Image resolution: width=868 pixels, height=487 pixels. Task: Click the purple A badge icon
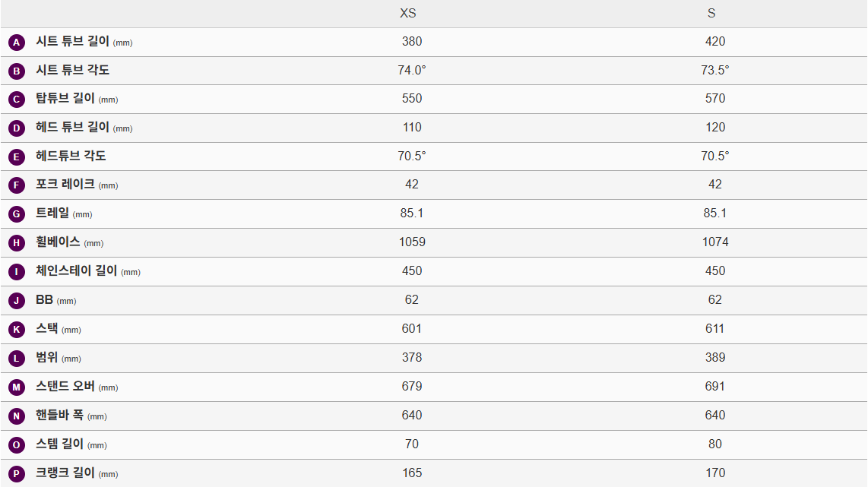tap(17, 43)
